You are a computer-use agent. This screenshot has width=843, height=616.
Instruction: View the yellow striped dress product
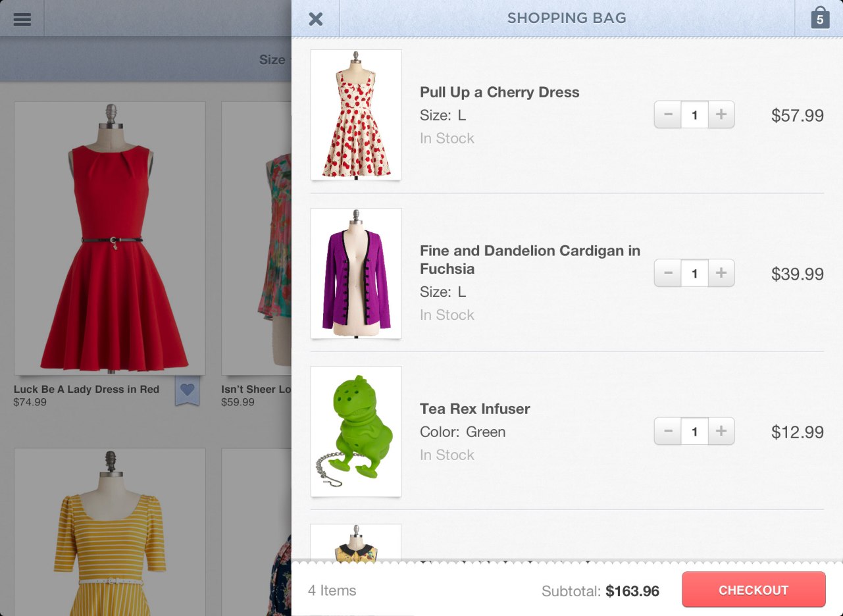[110, 532]
